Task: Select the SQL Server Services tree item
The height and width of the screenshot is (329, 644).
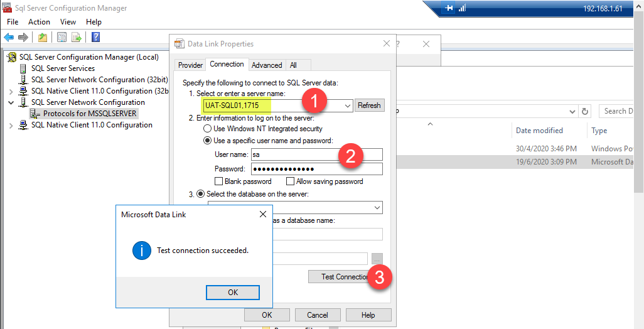Action: pyautogui.click(x=63, y=68)
